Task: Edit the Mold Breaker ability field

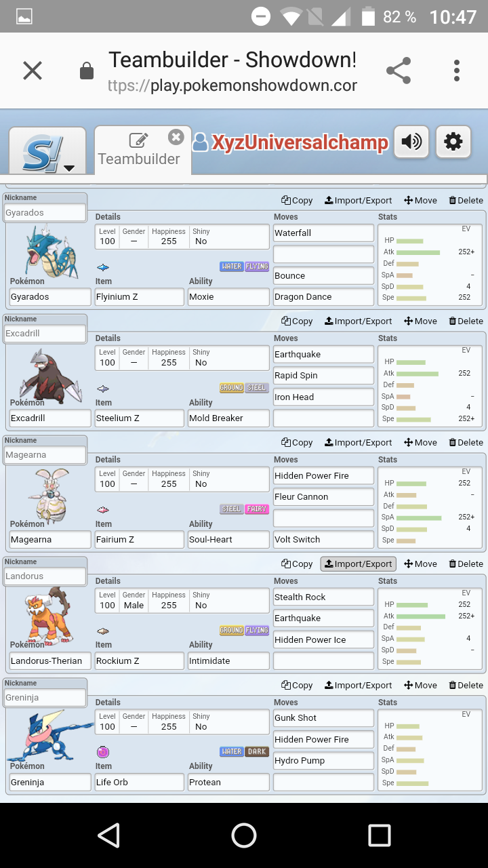Action: pyautogui.click(x=228, y=418)
